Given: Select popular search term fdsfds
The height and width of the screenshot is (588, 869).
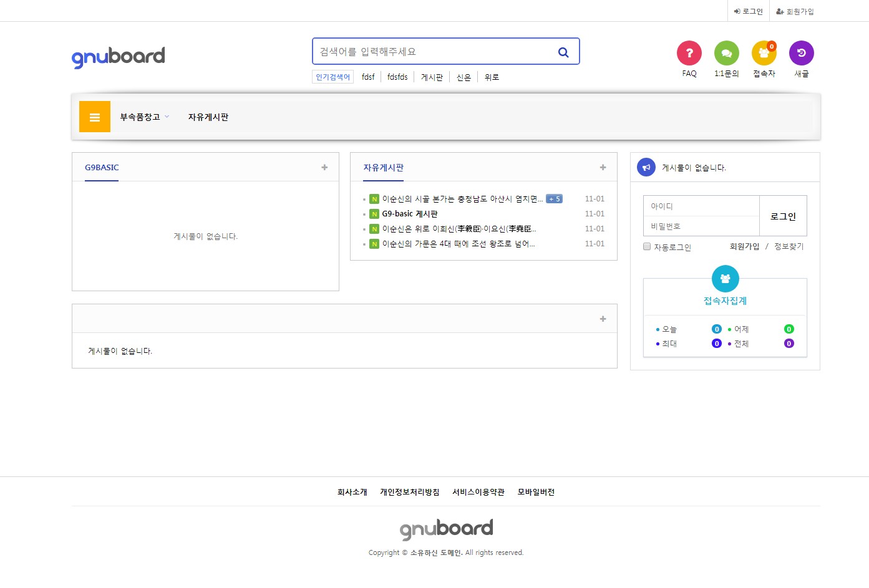Looking at the screenshot, I should click(397, 77).
